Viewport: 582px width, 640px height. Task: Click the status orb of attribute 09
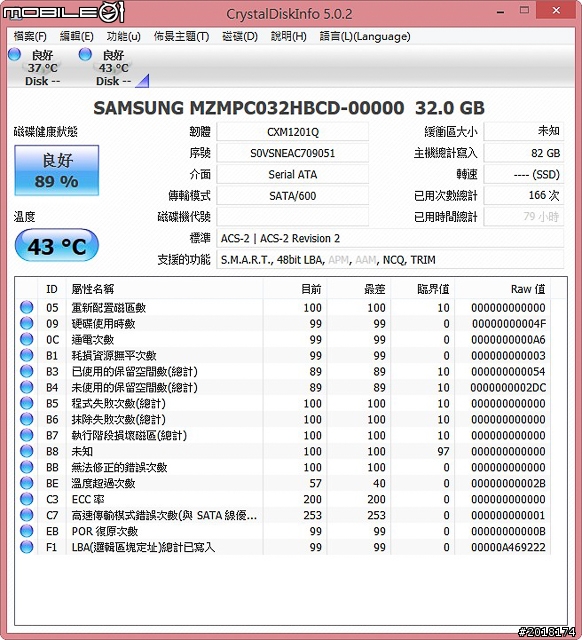point(27,323)
